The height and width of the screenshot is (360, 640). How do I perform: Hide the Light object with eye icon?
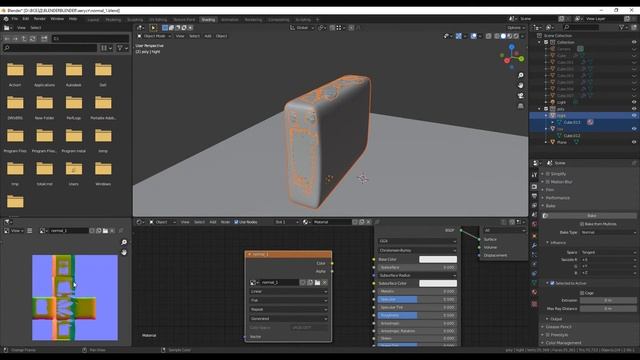[x=634, y=102]
